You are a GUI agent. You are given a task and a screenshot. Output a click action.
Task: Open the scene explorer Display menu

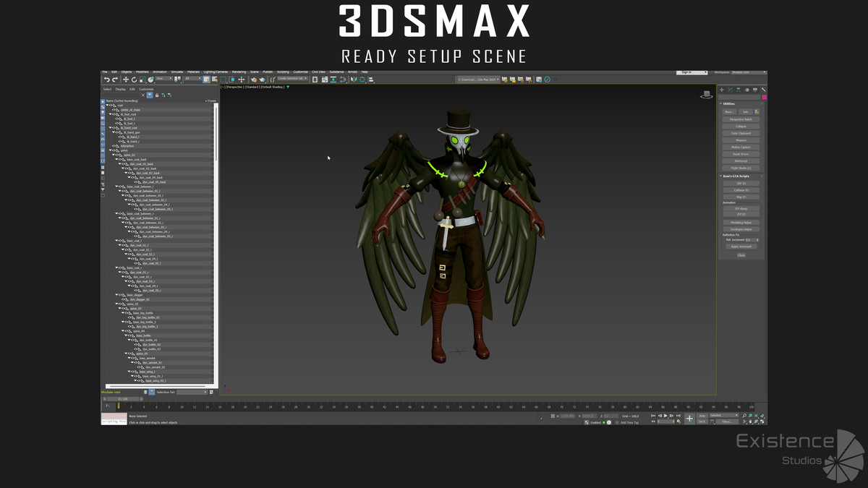point(121,89)
